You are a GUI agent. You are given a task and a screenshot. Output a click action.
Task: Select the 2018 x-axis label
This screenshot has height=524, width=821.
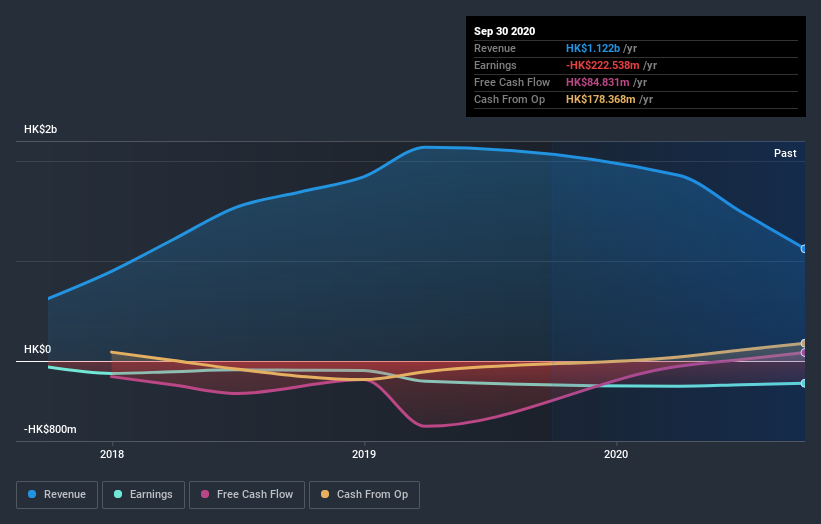112,454
